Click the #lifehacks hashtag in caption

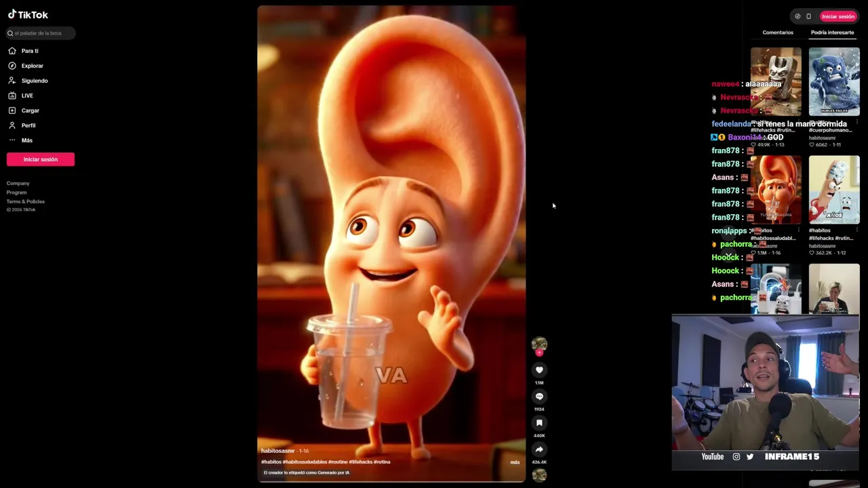point(361,462)
